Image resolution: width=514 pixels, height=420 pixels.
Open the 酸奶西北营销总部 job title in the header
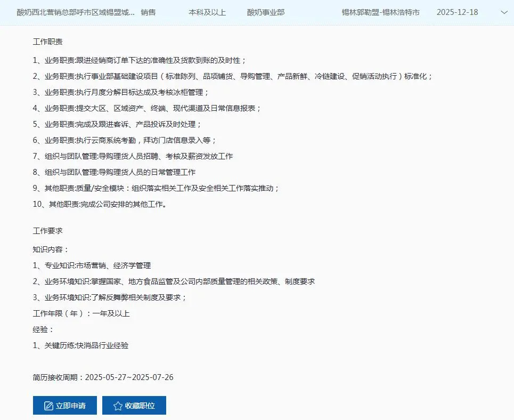[x=76, y=12]
